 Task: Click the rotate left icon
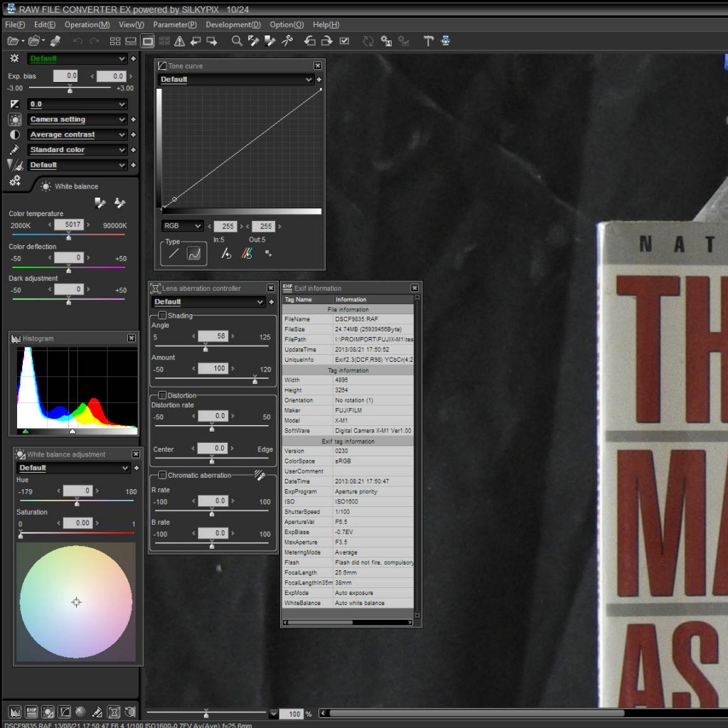click(x=310, y=41)
